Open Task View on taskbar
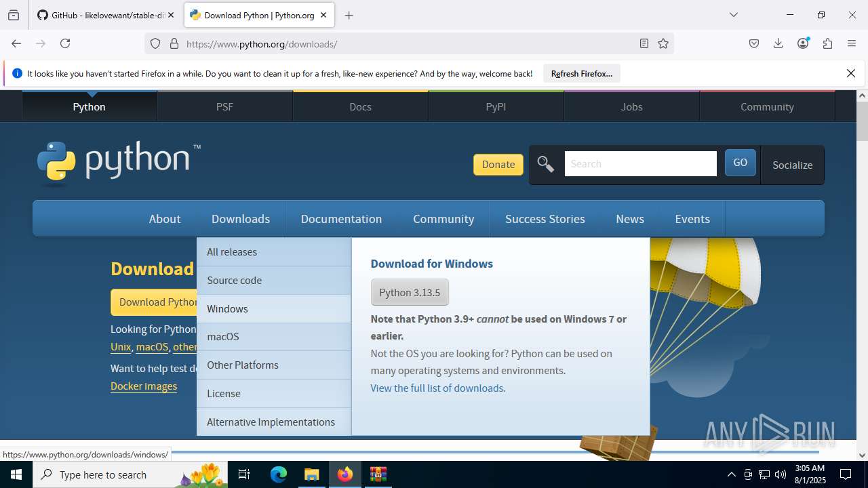Image resolution: width=868 pixels, height=488 pixels. pos(245,474)
